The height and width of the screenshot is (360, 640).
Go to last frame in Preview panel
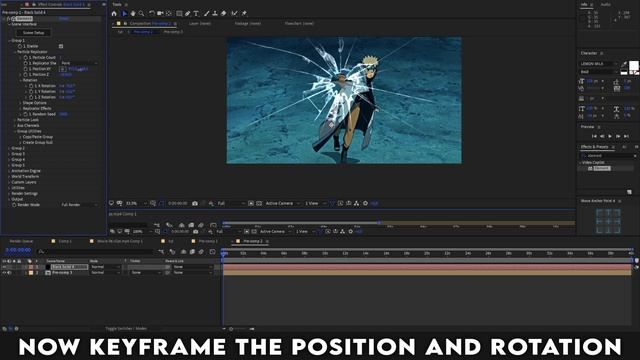pos(626,136)
